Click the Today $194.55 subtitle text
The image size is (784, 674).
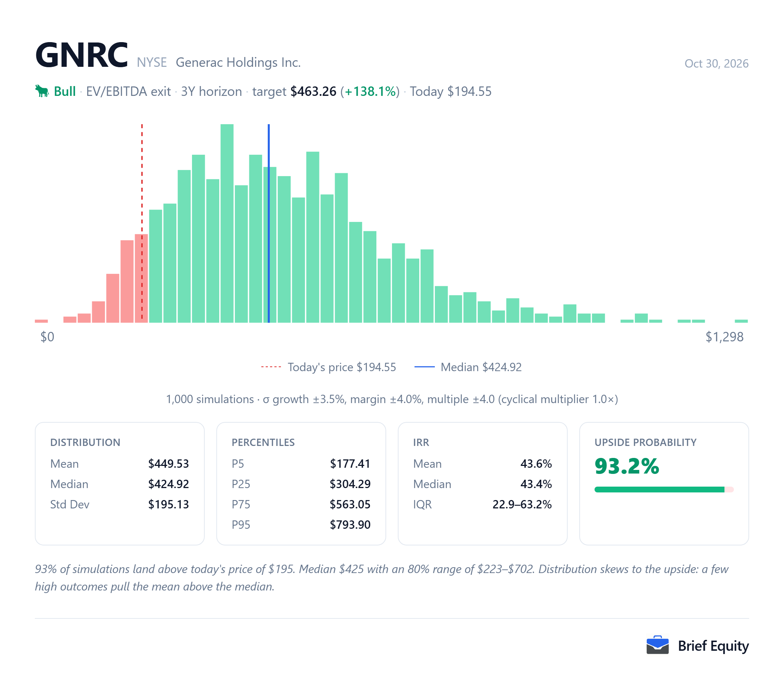point(451,92)
